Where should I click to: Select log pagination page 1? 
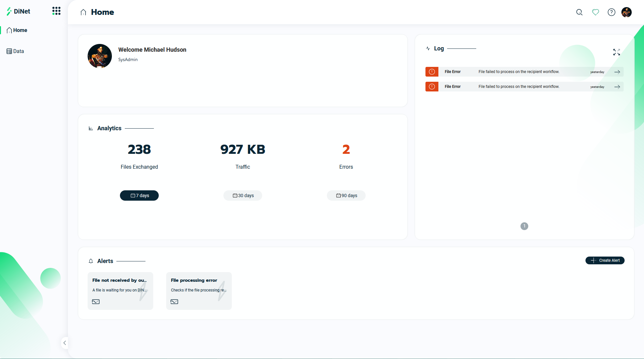pyautogui.click(x=524, y=226)
